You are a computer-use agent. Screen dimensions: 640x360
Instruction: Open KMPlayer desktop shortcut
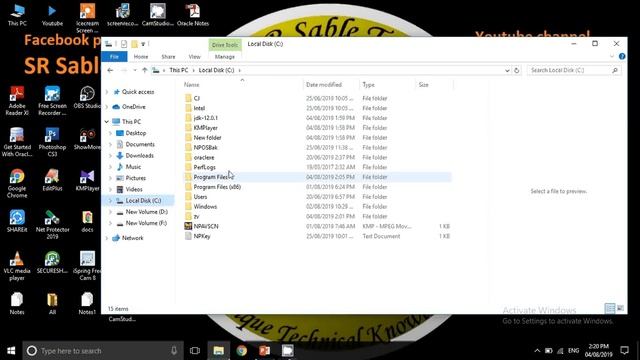point(87,180)
